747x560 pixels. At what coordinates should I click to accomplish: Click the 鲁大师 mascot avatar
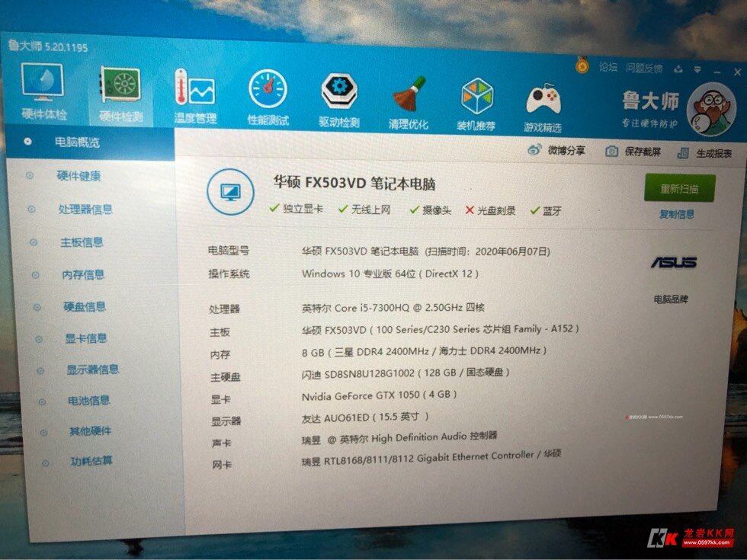click(712, 110)
